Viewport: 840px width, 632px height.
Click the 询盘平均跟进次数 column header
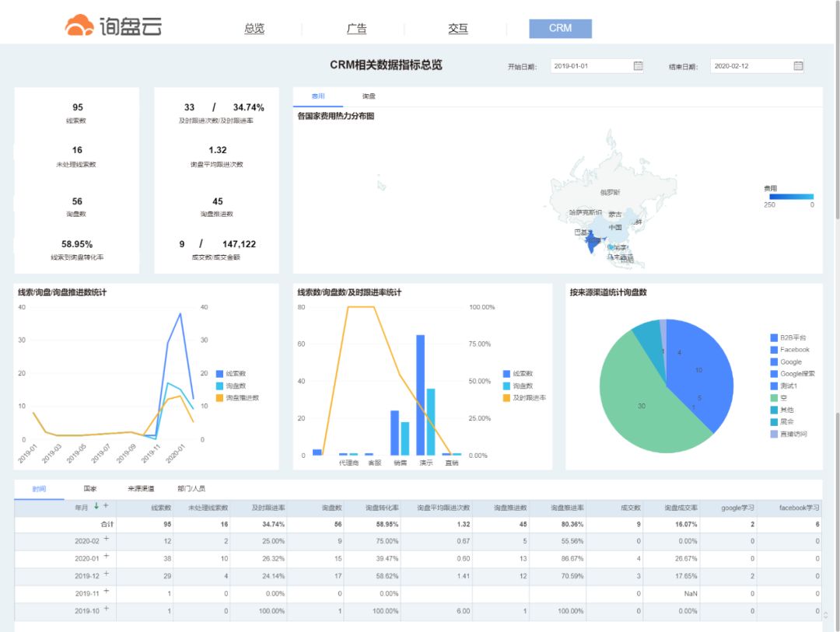443,508
